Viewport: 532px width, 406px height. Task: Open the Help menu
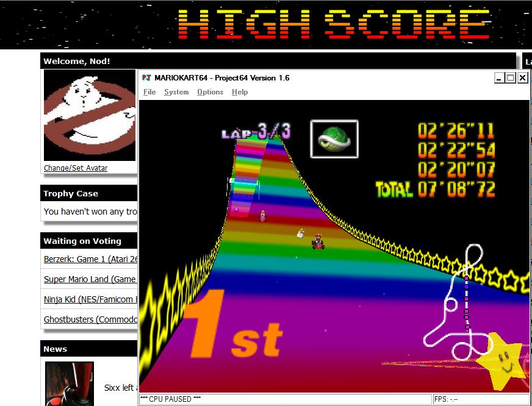(240, 92)
